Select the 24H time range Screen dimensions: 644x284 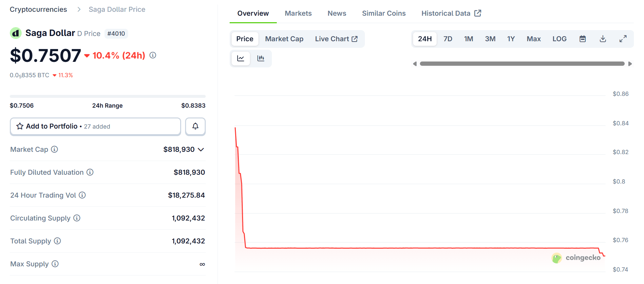[x=425, y=39]
